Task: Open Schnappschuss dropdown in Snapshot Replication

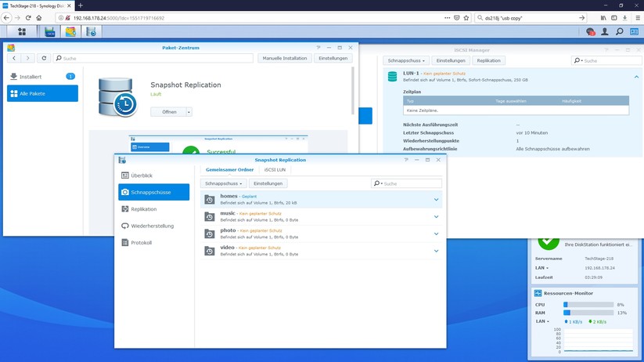Action: click(223, 183)
